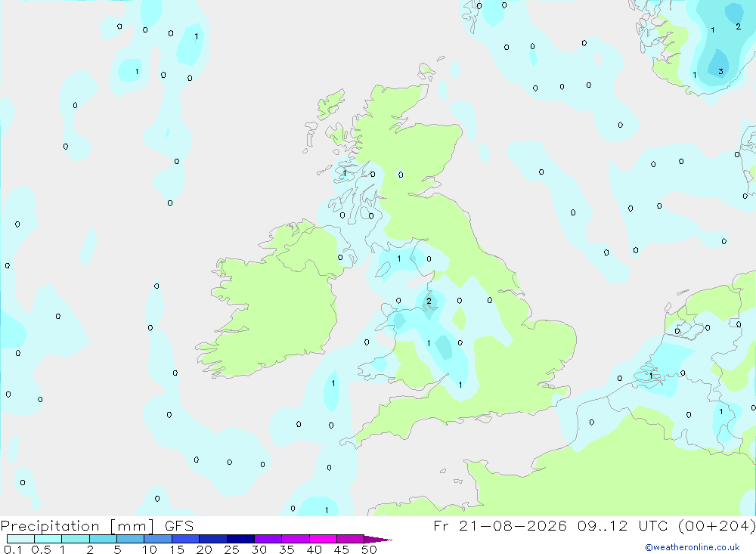
Task: Click the '45' legend scale label
Action: (x=342, y=549)
